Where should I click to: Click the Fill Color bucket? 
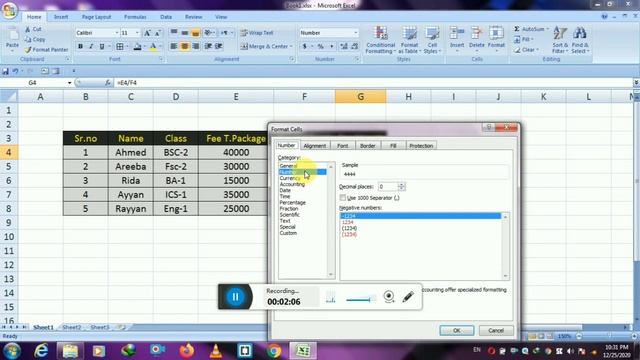[138, 47]
